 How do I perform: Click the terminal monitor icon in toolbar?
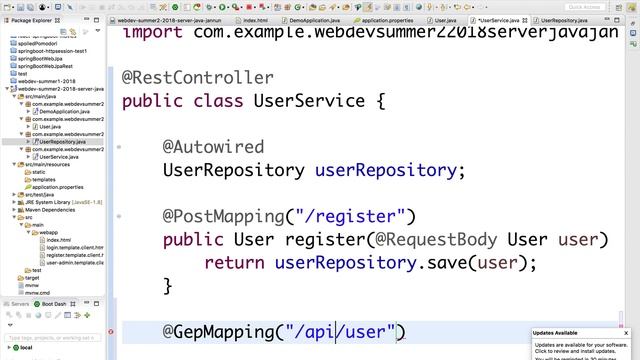[58, 7]
